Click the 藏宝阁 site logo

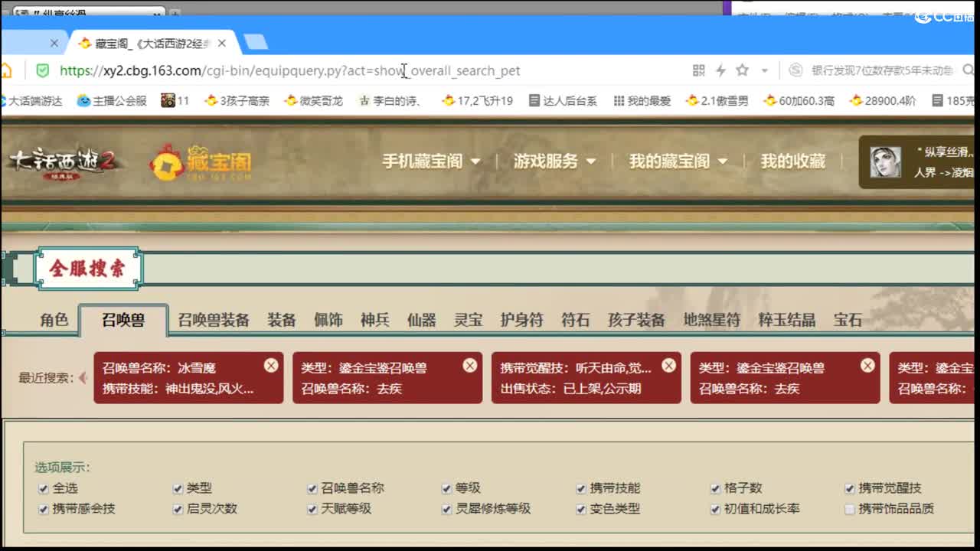pos(201,162)
